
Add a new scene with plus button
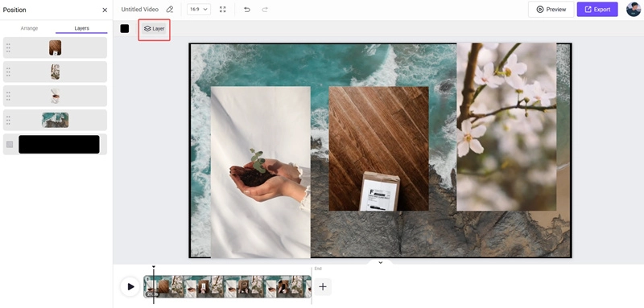[x=323, y=286]
